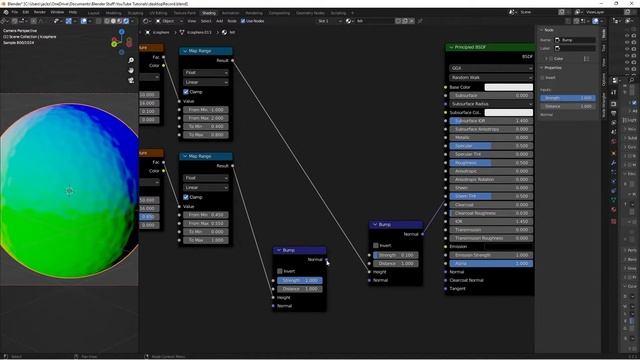The height and width of the screenshot is (360, 640).
Task: Click the green Y axis on navigation gizmo
Action: (x=114, y=44)
